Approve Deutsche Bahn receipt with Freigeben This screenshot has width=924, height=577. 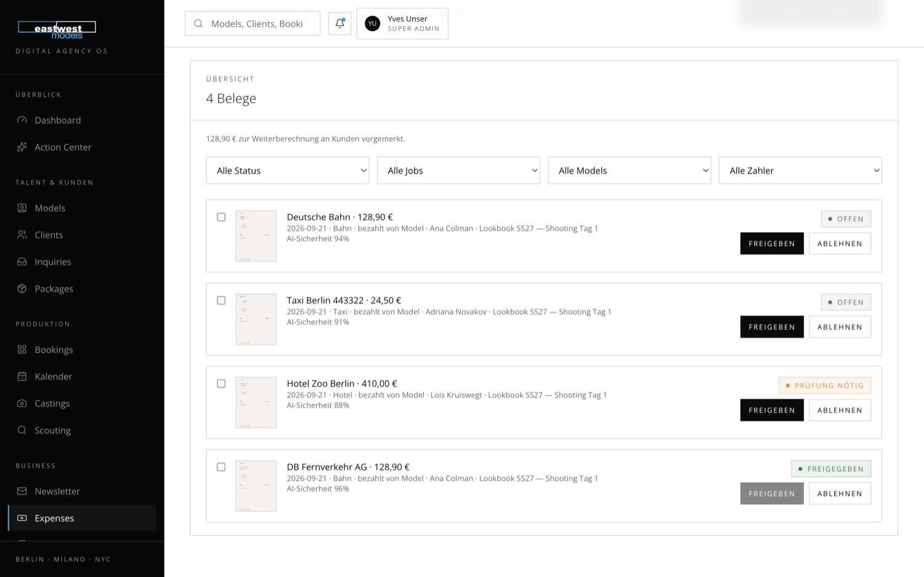(x=772, y=243)
